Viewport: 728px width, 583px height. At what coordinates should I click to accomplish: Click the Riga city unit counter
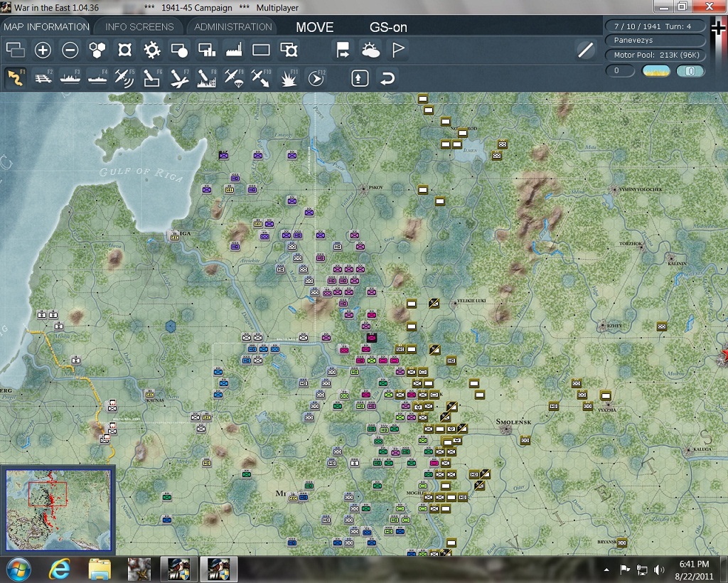click(175, 236)
